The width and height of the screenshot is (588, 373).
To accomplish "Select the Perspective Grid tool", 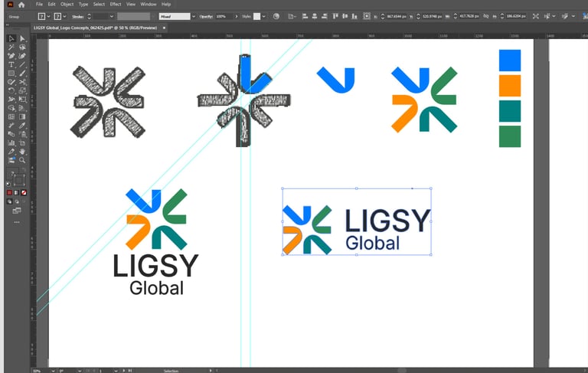I will (x=22, y=108).
